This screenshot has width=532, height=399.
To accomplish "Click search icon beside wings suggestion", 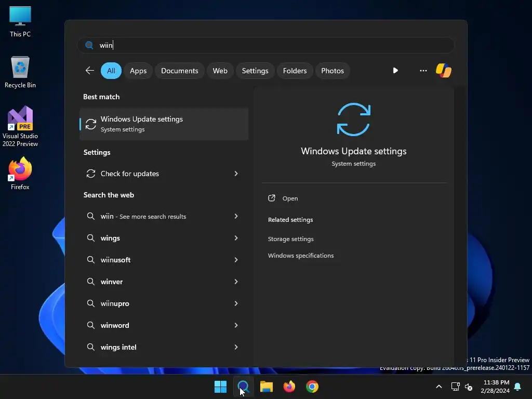I will click(x=90, y=238).
